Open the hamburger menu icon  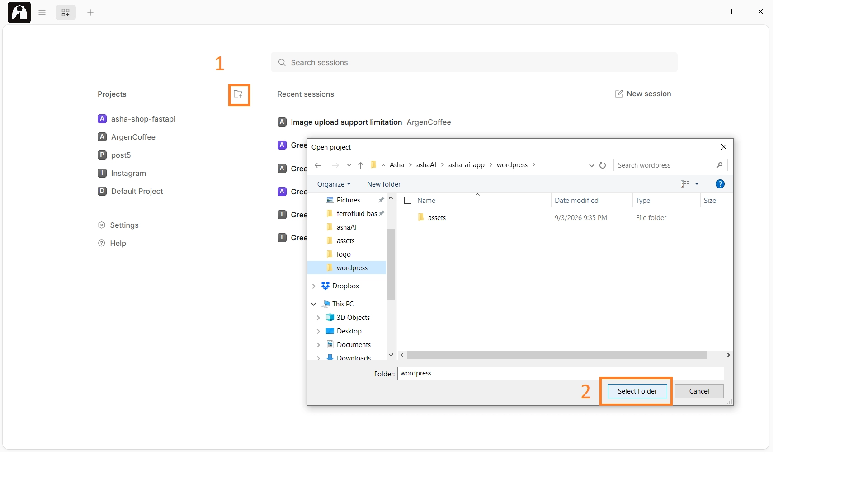tap(42, 13)
